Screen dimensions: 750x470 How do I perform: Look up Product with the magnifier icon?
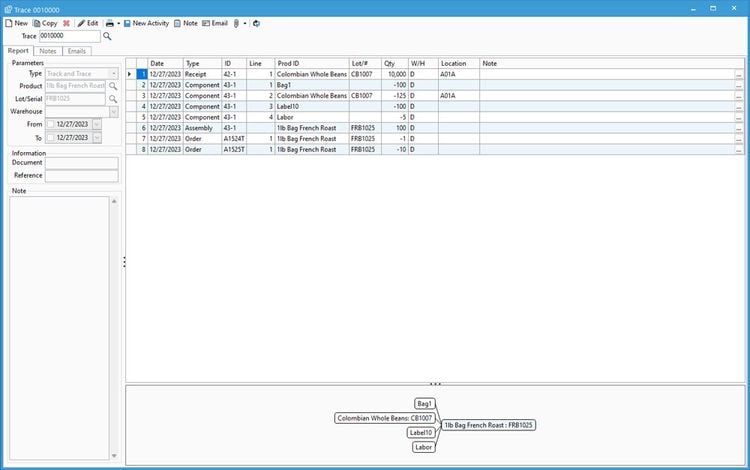point(113,86)
